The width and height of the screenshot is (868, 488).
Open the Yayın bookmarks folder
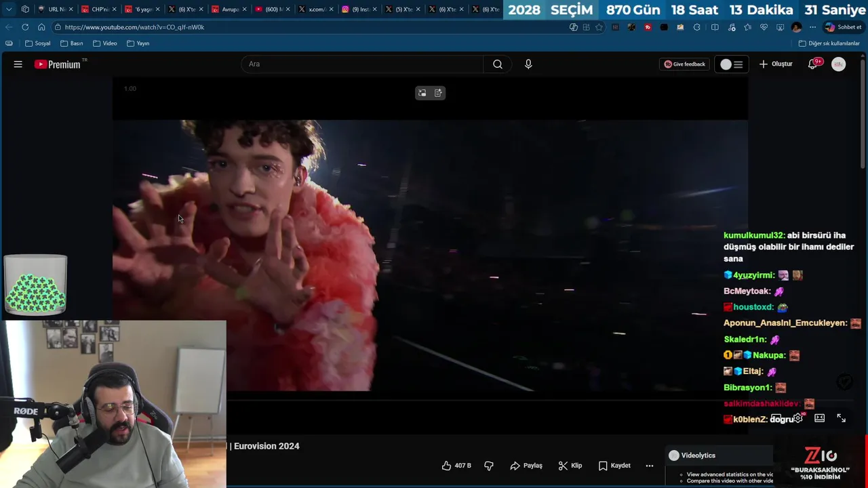click(138, 43)
